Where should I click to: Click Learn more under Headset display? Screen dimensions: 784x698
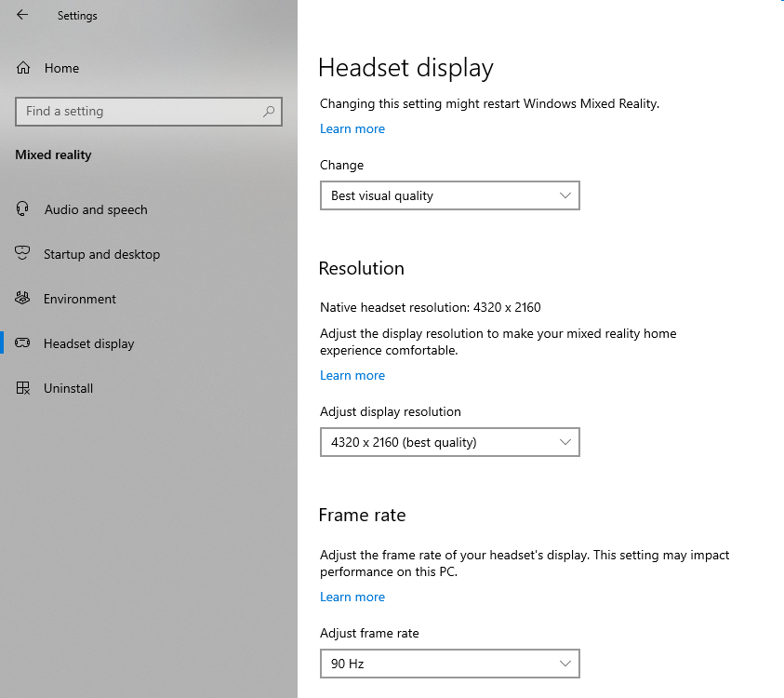coord(352,128)
